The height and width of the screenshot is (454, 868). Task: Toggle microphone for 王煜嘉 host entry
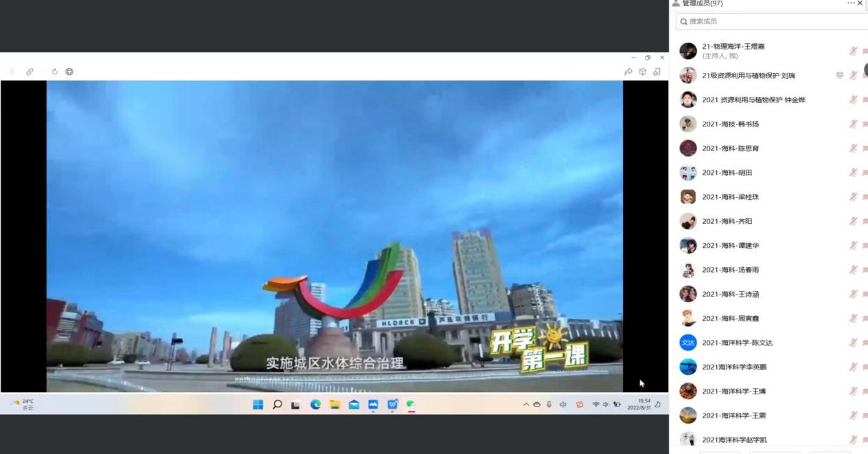[x=853, y=51]
